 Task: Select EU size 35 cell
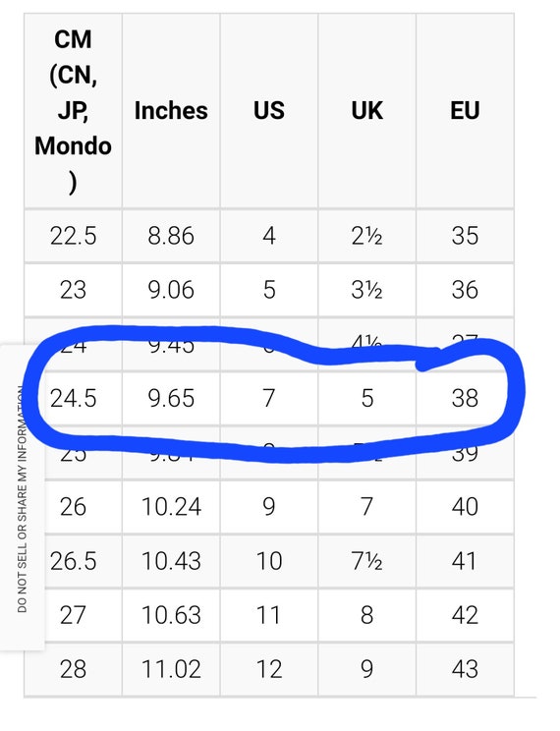coord(465,236)
